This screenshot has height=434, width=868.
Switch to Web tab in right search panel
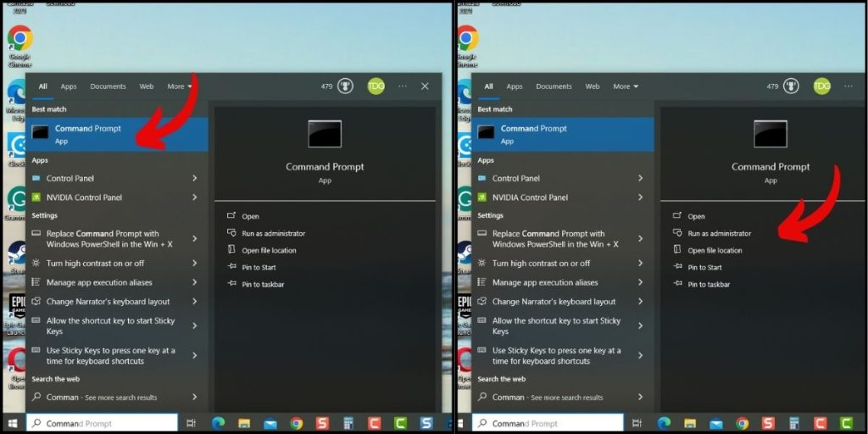(x=593, y=86)
